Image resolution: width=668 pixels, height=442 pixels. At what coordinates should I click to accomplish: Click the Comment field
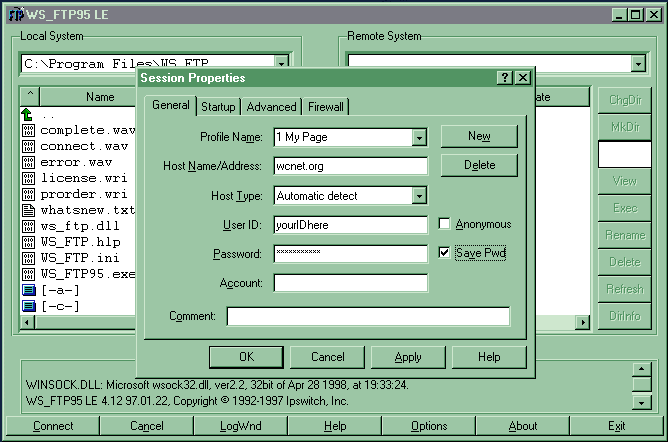tap(368, 316)
